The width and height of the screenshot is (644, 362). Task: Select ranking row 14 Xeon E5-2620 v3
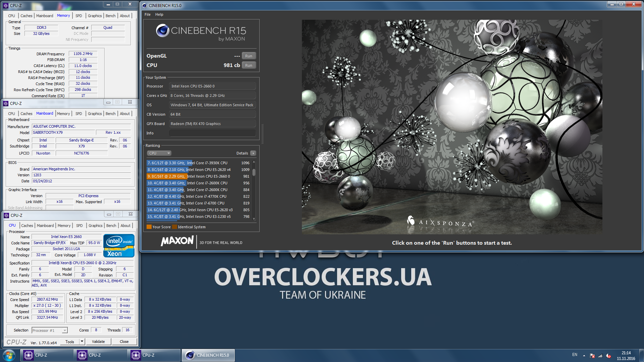pos(199,210)
